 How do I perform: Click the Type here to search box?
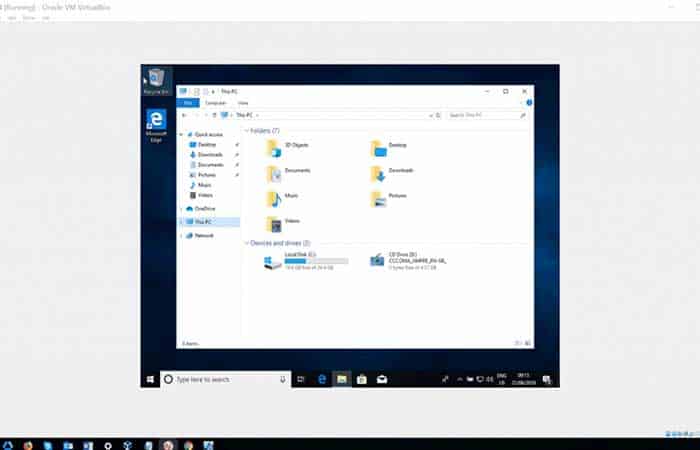[x=225, y=379]
